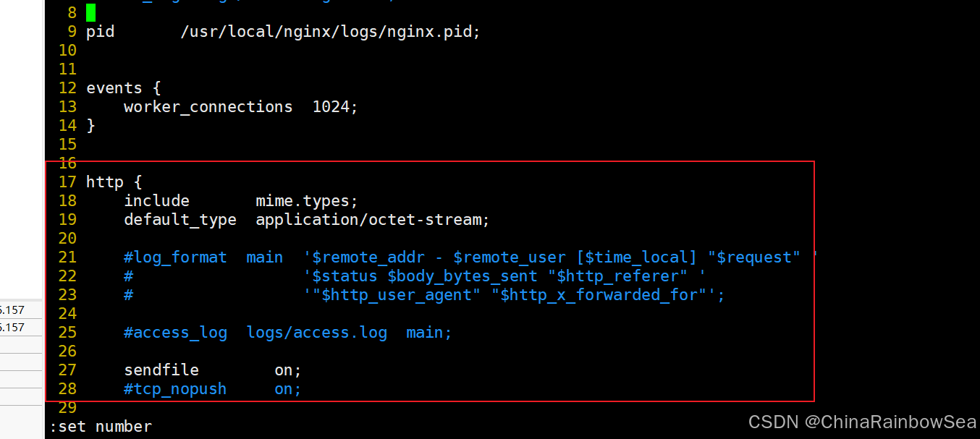
Task: Click the 1024 connections value
Action: pyautogui.click(x=335, y=107)
